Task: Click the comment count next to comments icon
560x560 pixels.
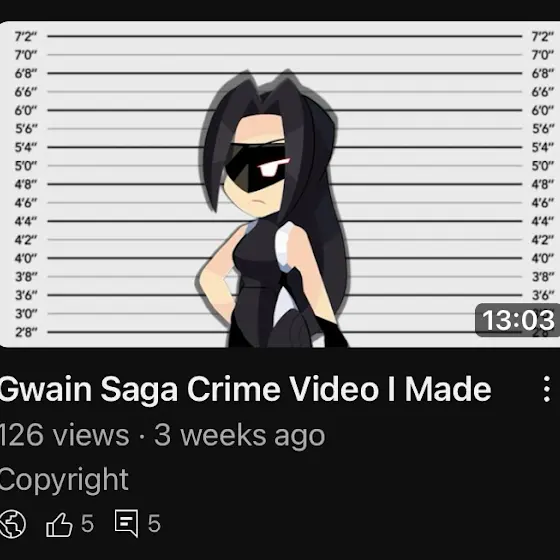Action: pos(154,524)
